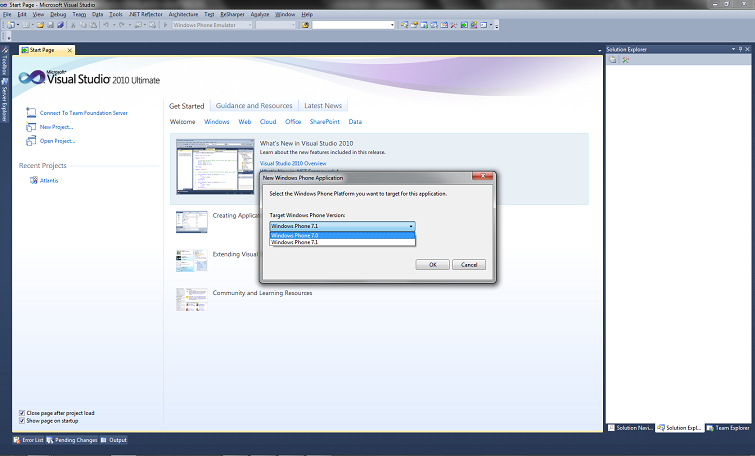Click the Cut scissors toolbar icon
The height and width of the screenshot is (456, 755).
coord(73,25)
